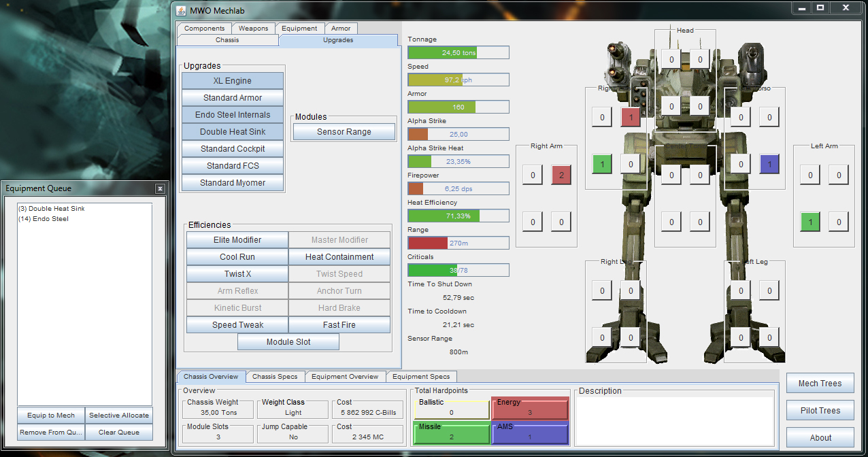Open the Chassis sub-tab
The height and width of the screenshot is (457, 868).
pyautogui.click(x=227, y=40)
